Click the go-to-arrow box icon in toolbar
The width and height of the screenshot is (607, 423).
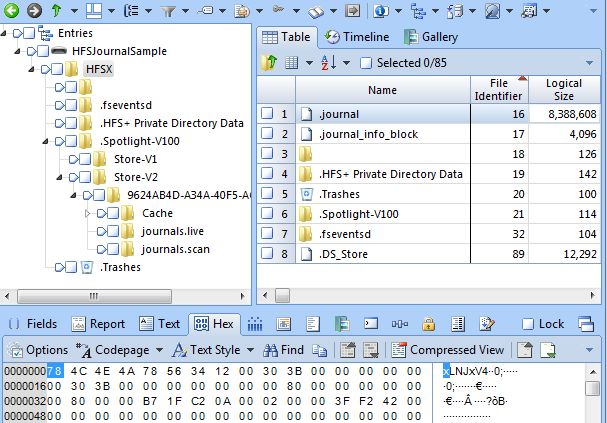pyautogui.click(x=352, y=10)
